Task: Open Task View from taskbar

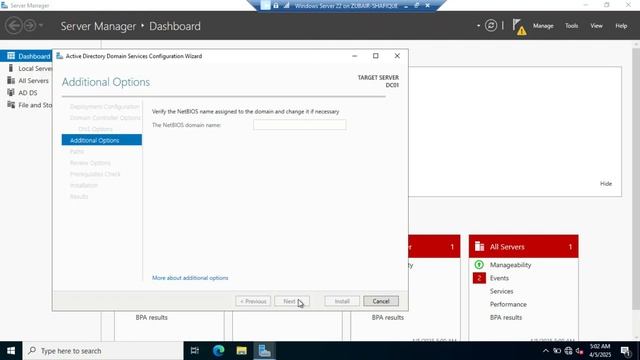Action: pos(195,351)
